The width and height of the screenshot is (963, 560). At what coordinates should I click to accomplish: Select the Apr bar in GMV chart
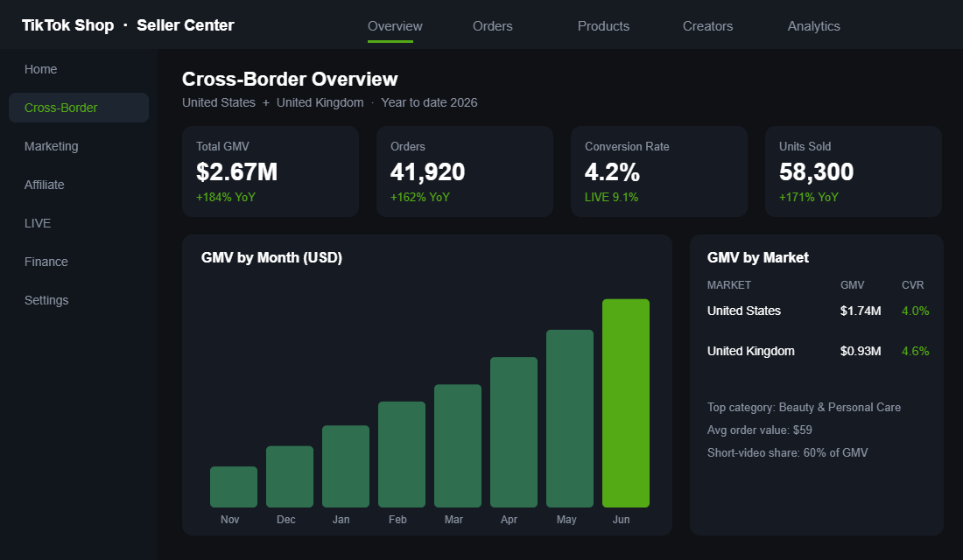point(514,432)
